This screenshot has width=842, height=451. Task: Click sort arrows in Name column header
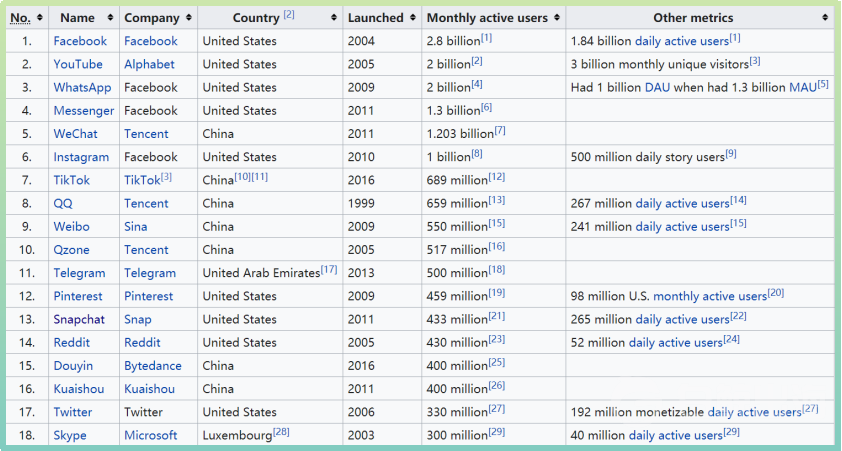[110, 18]
